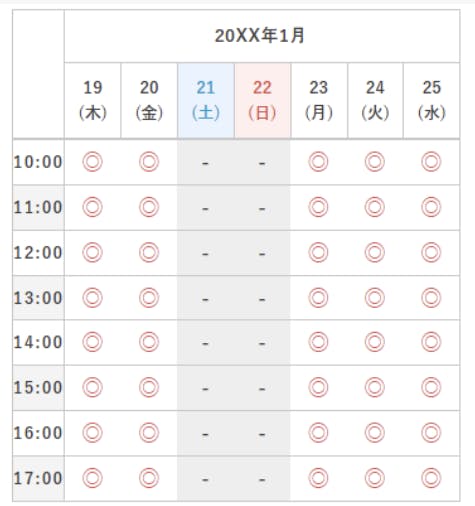Select the 10:00 slot on the 19th (木)
The height and width of the screenshot is (506, 475).
click(x=92, y=162)
